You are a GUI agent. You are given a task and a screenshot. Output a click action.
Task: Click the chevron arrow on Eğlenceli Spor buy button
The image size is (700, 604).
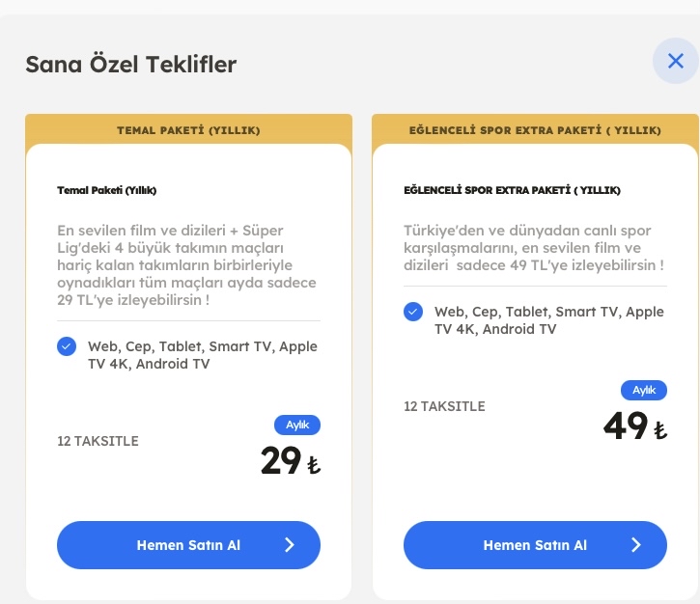[x=636, y=545]
